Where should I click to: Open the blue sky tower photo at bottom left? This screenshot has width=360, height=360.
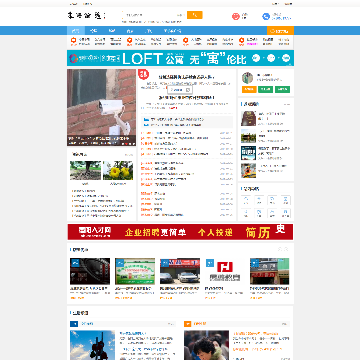[93, 345]
